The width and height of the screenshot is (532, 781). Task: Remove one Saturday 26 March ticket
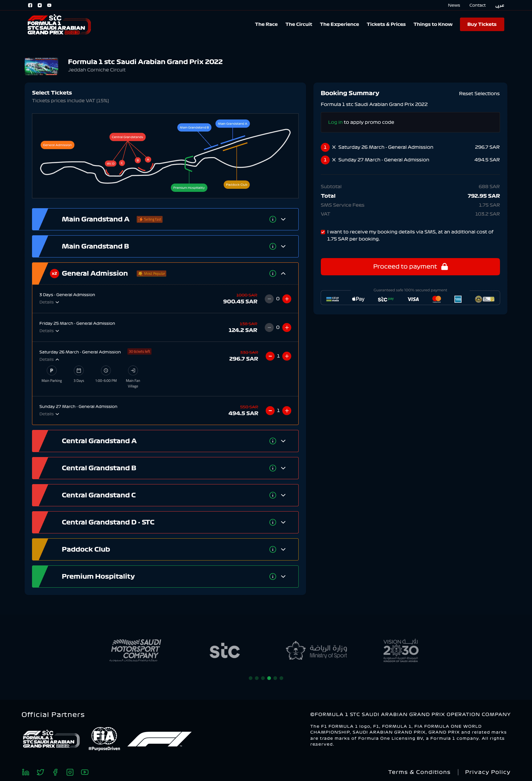coord(270,356)
